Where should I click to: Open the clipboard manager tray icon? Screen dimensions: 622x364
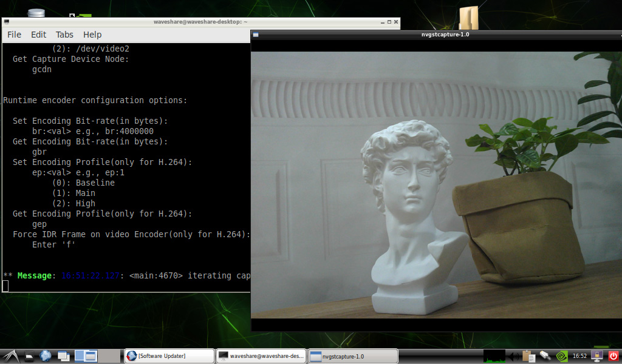528,356
